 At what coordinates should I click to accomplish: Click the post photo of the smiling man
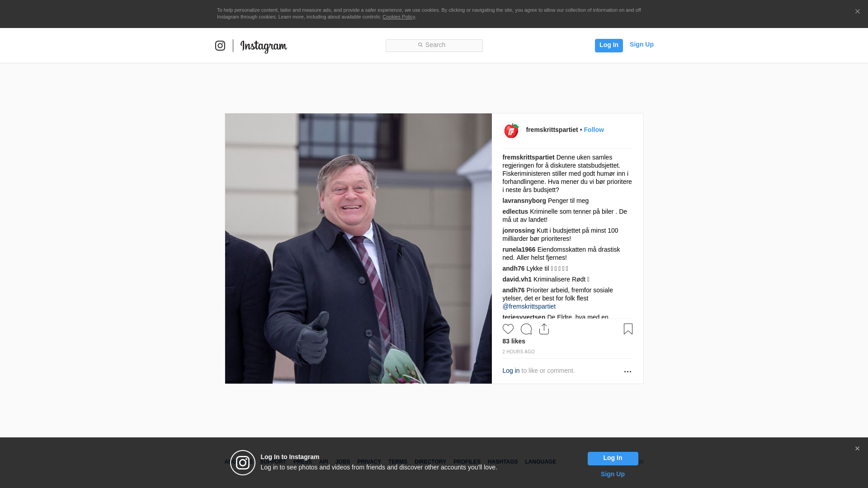(359, 249)
